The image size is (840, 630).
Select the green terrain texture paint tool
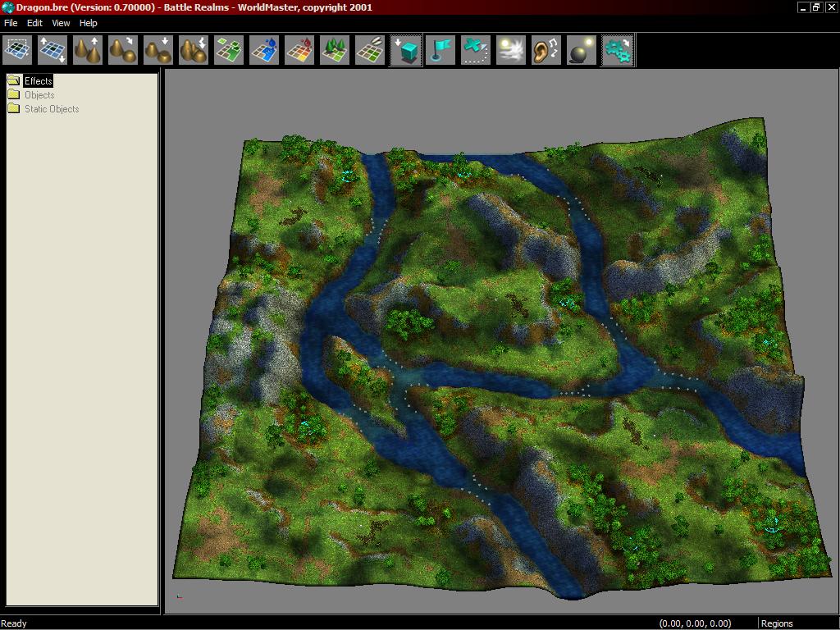230,50
